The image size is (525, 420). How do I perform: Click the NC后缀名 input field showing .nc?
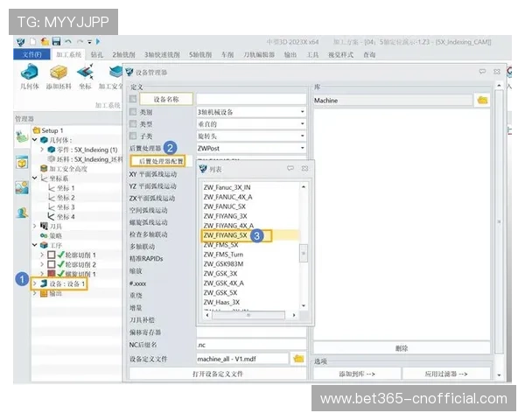click(251, 345)
